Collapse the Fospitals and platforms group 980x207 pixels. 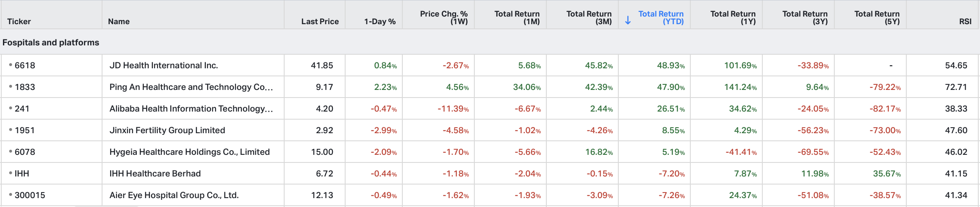point(51,42)
